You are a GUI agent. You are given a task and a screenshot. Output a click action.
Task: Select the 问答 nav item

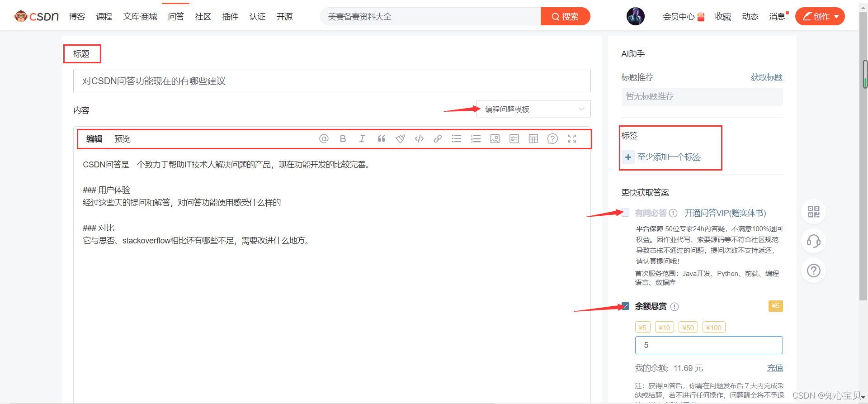[176, 17]
